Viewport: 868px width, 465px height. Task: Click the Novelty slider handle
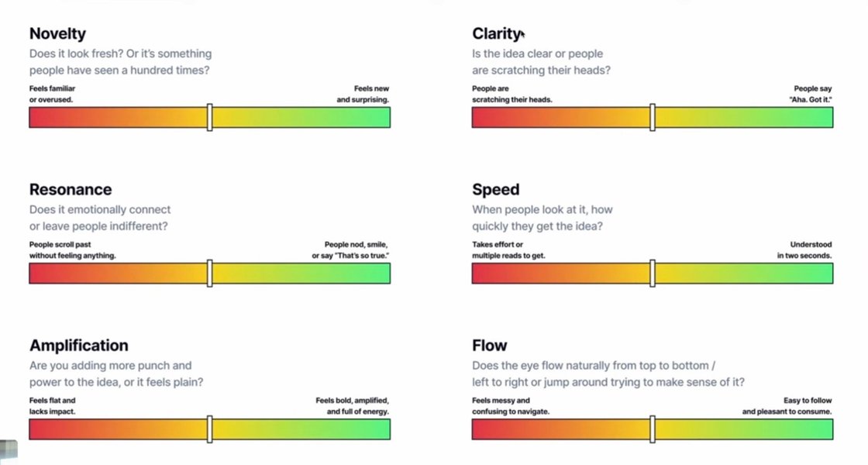tap(210, 117)
